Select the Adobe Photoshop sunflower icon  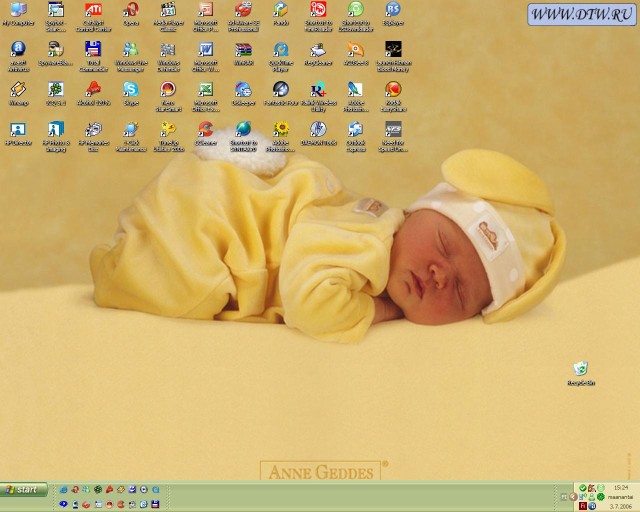tap(281, 136)
